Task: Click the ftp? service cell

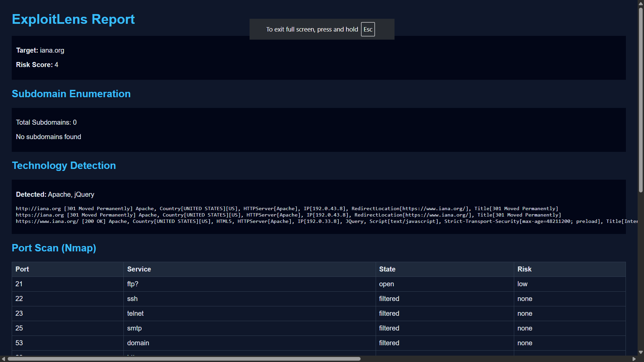Action: pyautogui.click(x=132, y=284)
